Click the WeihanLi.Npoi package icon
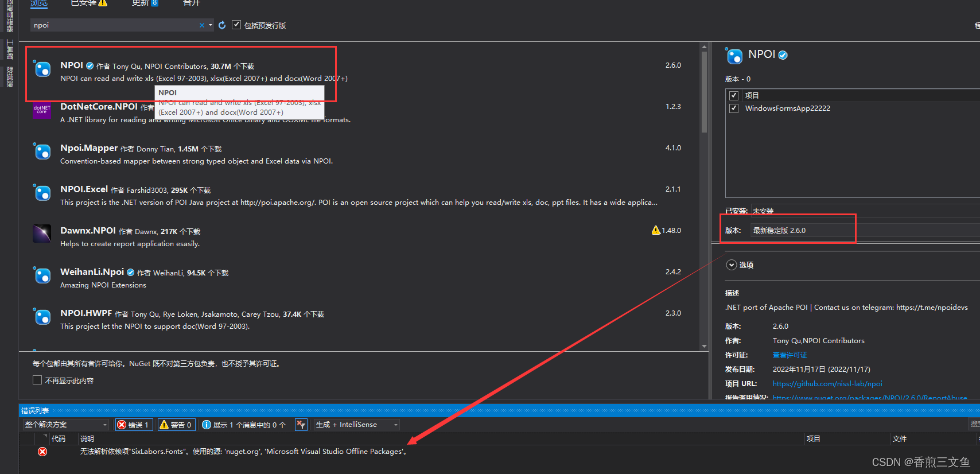Image resolution: width=980 pixels, height=474 pixels. click(x=42, y=275)
